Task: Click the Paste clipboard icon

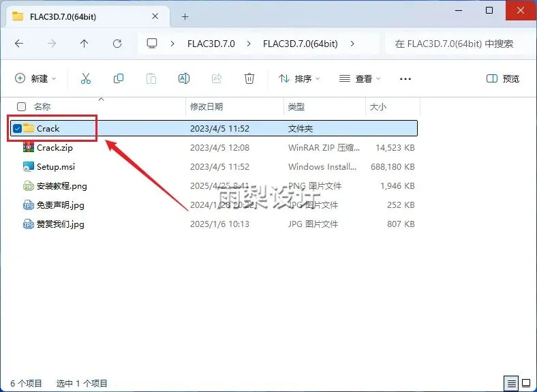Action: point(151,78)
